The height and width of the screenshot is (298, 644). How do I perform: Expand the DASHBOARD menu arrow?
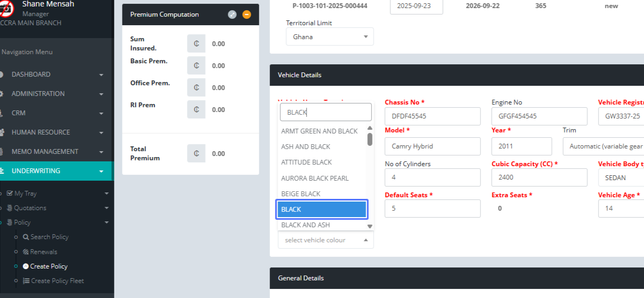(x=101, y=74)
